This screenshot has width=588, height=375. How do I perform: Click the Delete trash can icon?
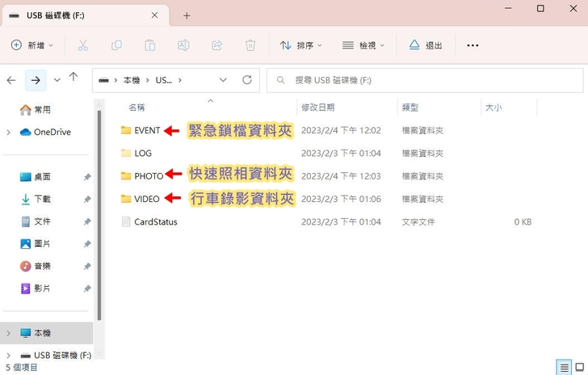tap(250, 45)
